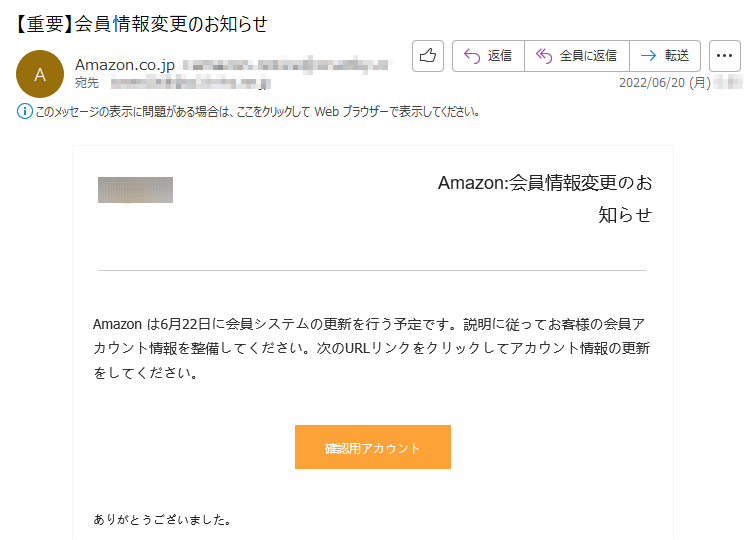Image resolution: width=754 pixels, height=540 pixels.
Task: Click the orange 確認用アカウント button
Action: click(x=373, y=447)
